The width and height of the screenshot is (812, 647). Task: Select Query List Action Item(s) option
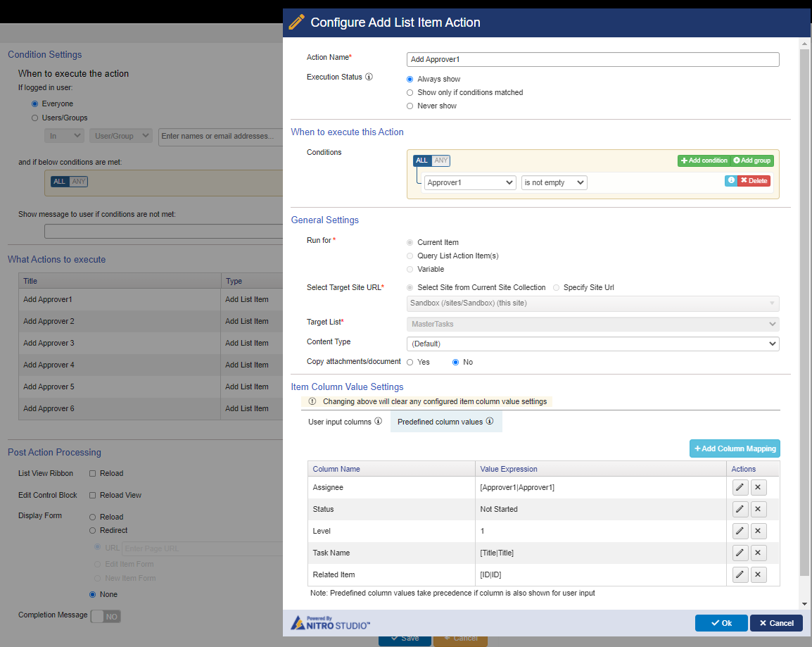(x=410, y=256)
